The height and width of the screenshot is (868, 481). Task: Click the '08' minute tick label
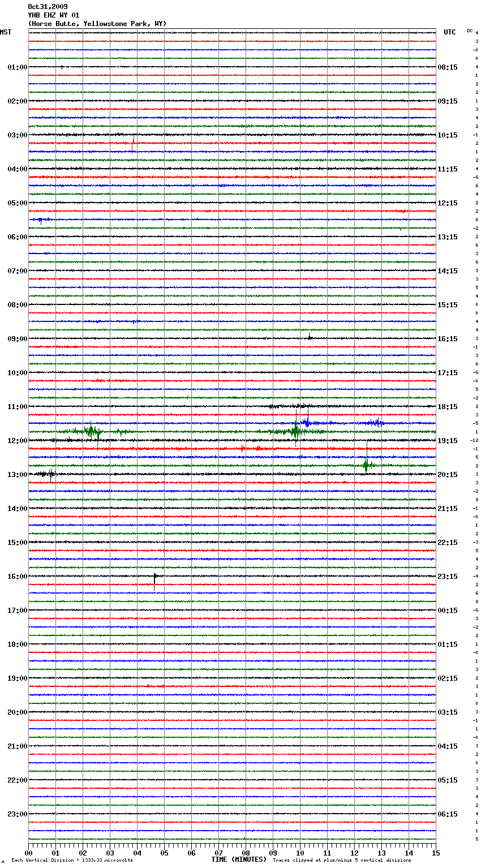coord(246,853)
